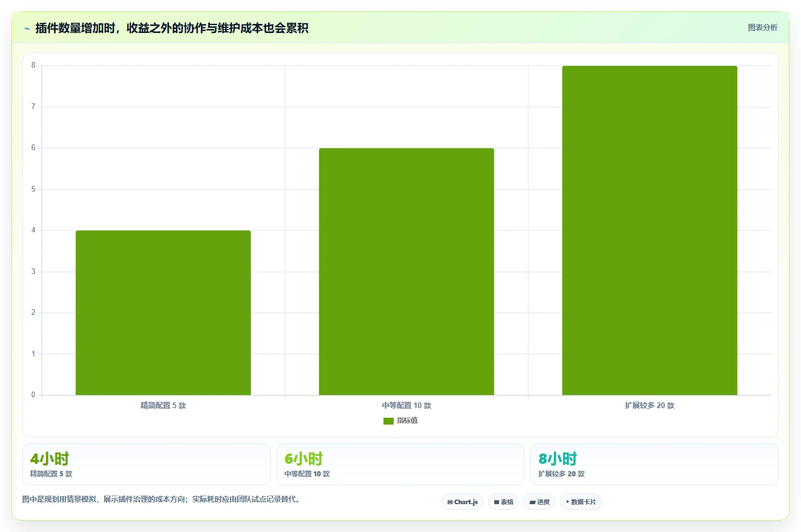The image size is (801, 532).
Task: Click the x-axis label 精简配置 5 款
Action: (x=163, y=405)
